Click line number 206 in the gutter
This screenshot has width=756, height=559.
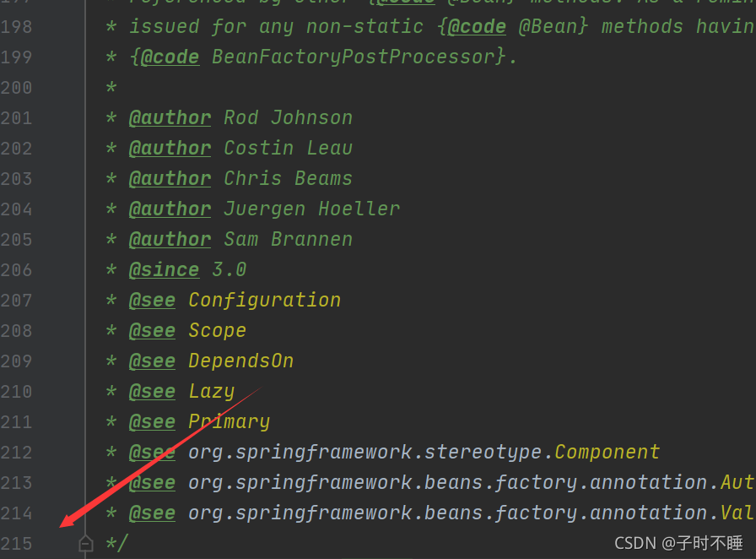click(16, 270)
